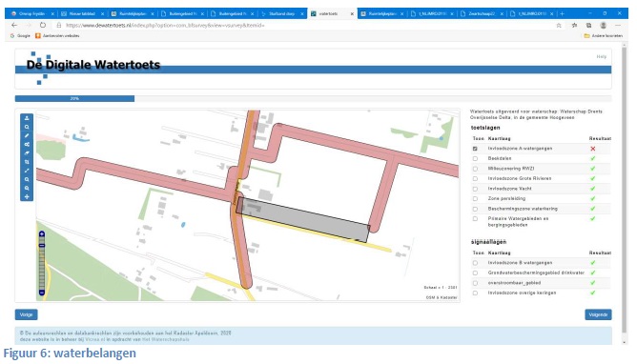637x364 pixels.
Task: Click the Volgende button
Action: (x=598, y=314)
